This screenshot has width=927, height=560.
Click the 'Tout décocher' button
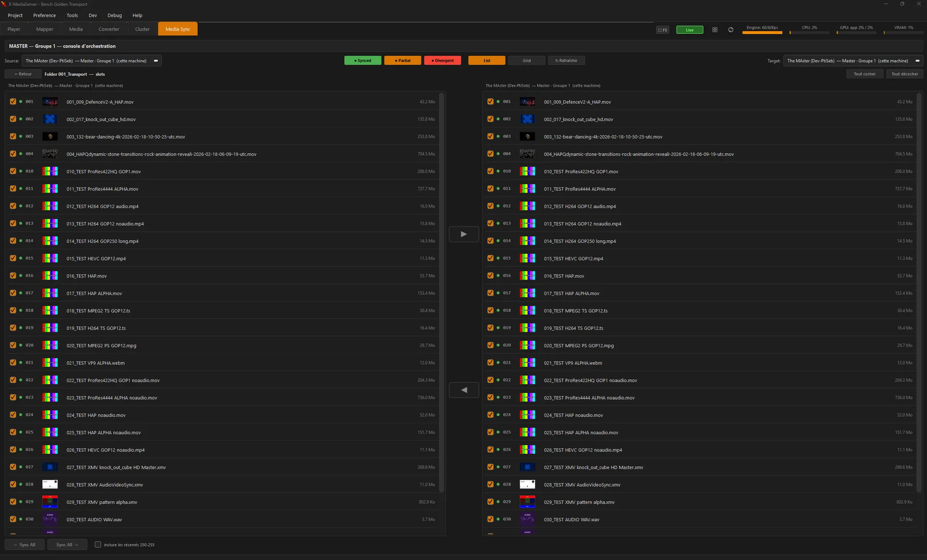[904, 74]
